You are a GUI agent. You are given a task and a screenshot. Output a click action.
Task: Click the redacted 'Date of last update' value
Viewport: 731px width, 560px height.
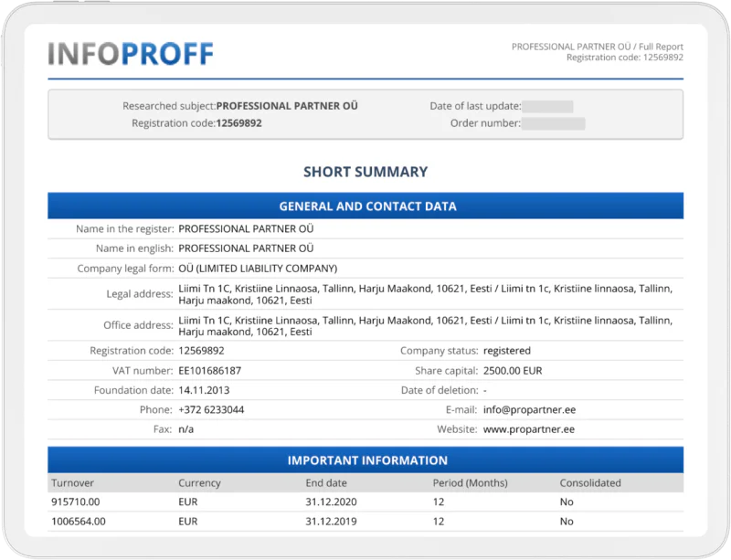(x=547, y=106)
